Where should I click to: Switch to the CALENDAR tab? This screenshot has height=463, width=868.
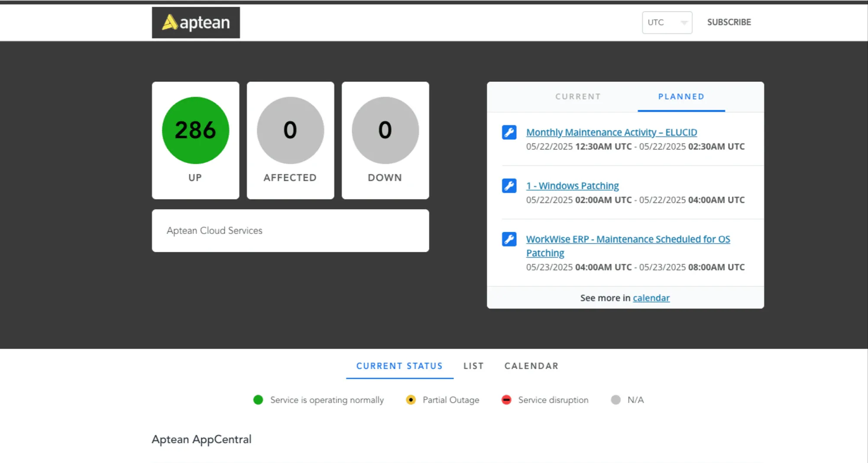coord(531,366)
